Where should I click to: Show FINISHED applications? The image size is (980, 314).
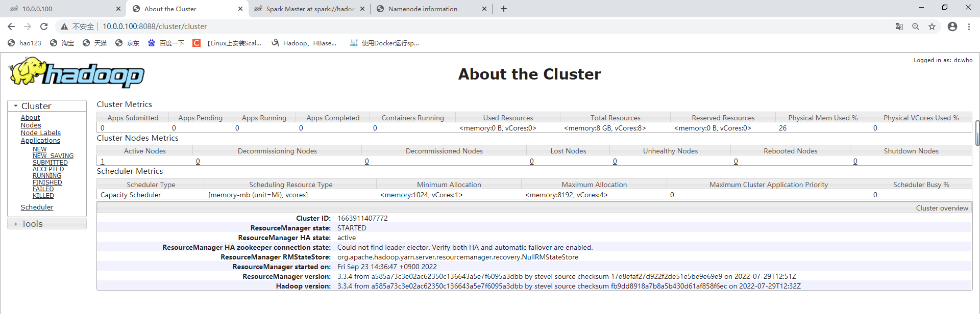(x=47, y=182)
